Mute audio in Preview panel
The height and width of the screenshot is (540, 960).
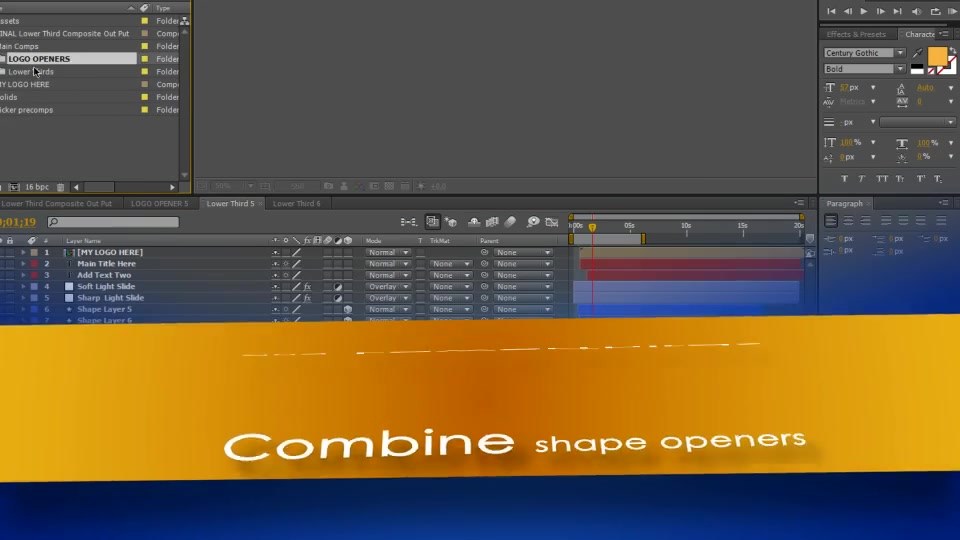917,11
